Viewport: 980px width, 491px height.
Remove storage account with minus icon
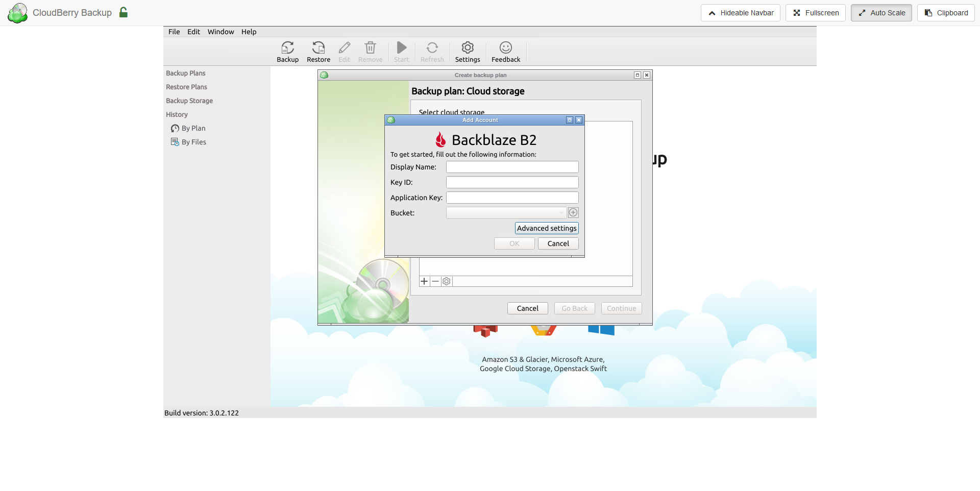pyautogui.click(x=435, y=281)
